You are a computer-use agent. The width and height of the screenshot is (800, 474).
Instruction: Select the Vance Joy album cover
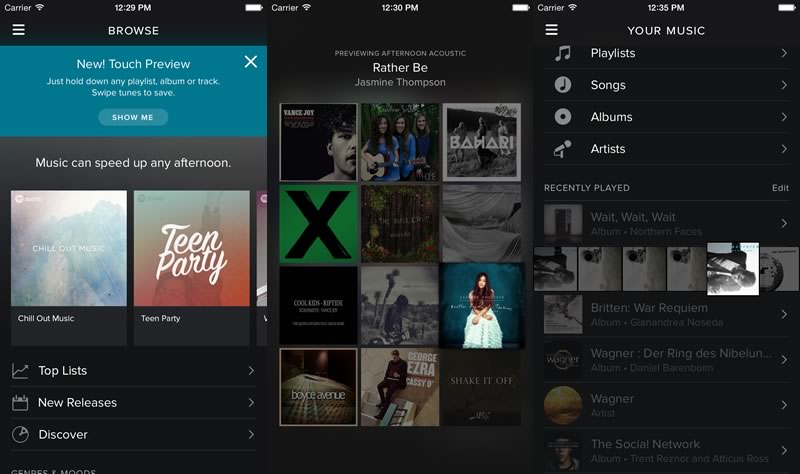pyautogui.click(x=318, y=142)
